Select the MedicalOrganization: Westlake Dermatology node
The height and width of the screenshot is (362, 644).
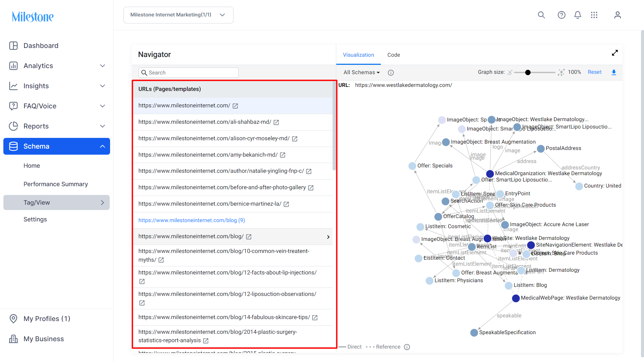[x=490, y=174]
